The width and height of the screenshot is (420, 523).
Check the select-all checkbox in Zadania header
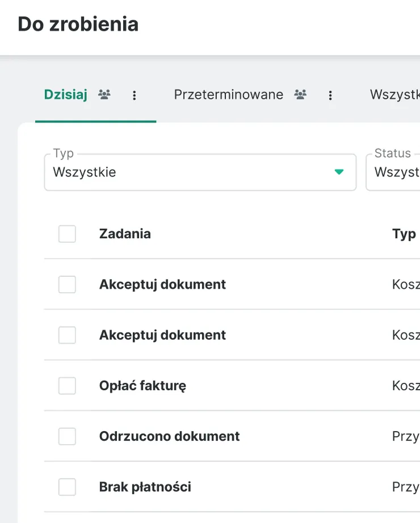(x=67, y=234)
